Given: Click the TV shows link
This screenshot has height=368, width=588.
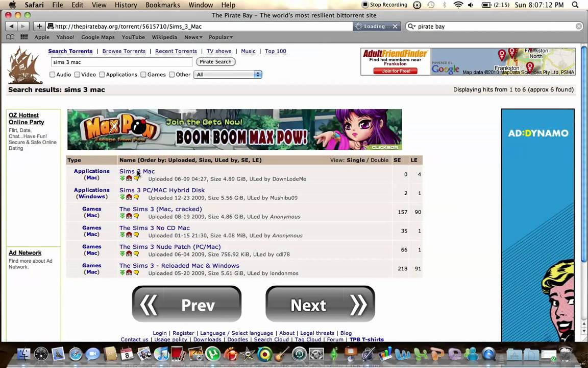Looking at the screenshot, I should point(219,51).
